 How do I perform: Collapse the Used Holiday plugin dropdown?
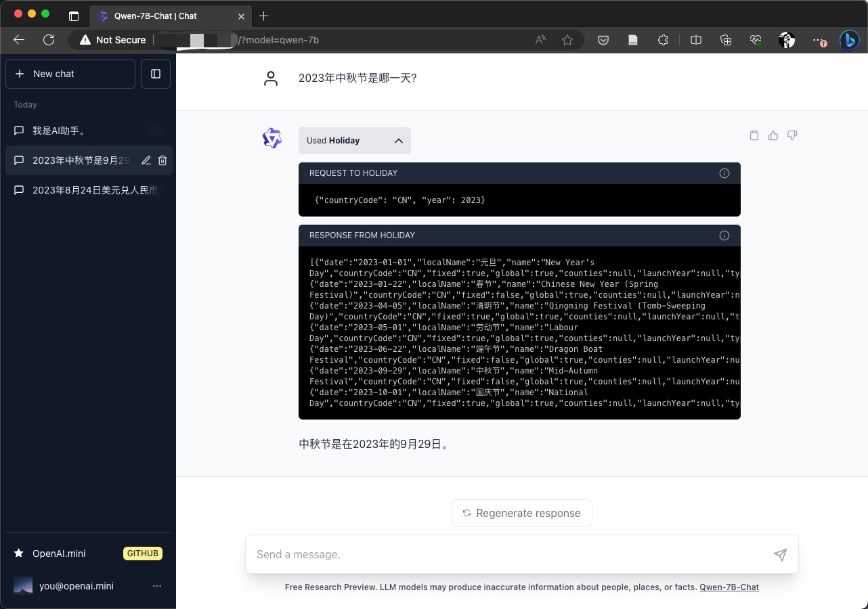(x=355, y=141)
